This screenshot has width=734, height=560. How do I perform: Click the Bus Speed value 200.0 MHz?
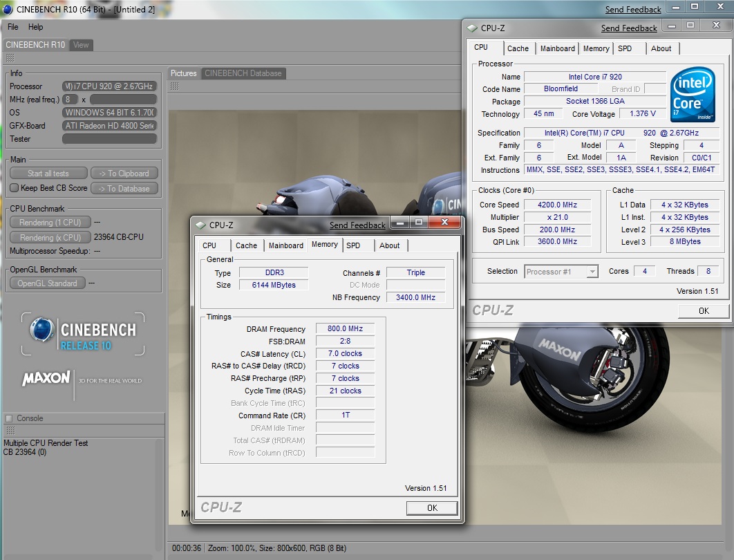(557, 230)
